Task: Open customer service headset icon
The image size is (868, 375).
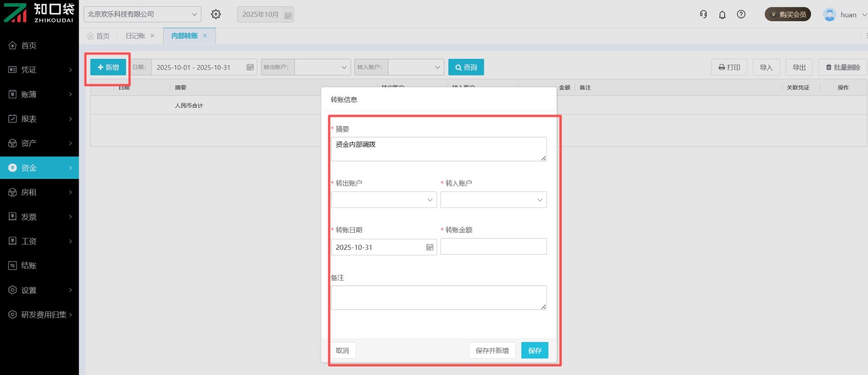Action: click(x=703, y=14)
